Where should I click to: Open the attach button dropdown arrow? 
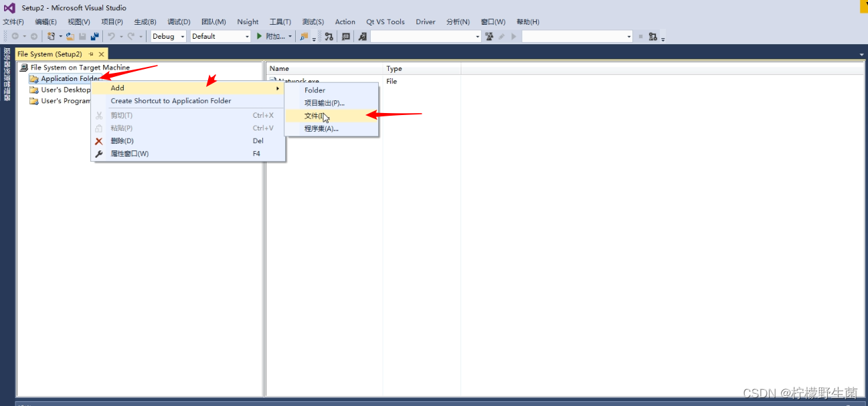click(x=290, y=36)
